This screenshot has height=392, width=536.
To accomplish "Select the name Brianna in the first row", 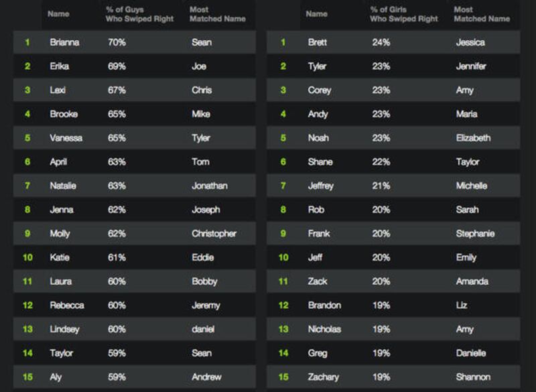I will coord(64,42).
